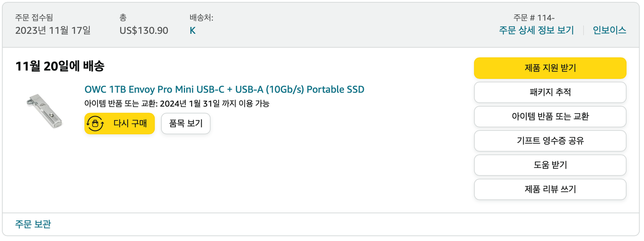Click the 품목 보기 button
Screen dimensions: 644x241
point(186,124)
